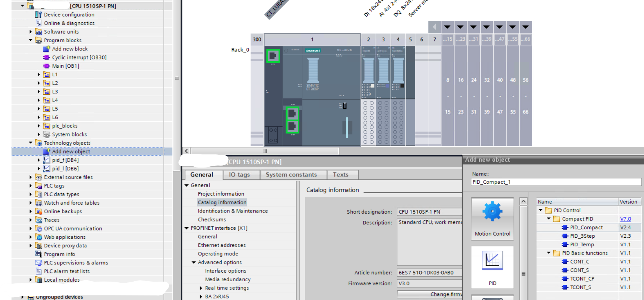
Task: Click the PID_Compact_1 name input field
Action: click(x=555, y=182)
